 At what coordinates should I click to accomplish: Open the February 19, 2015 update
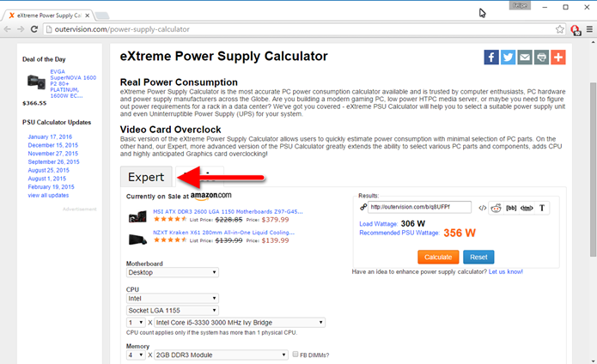[51, 187]
